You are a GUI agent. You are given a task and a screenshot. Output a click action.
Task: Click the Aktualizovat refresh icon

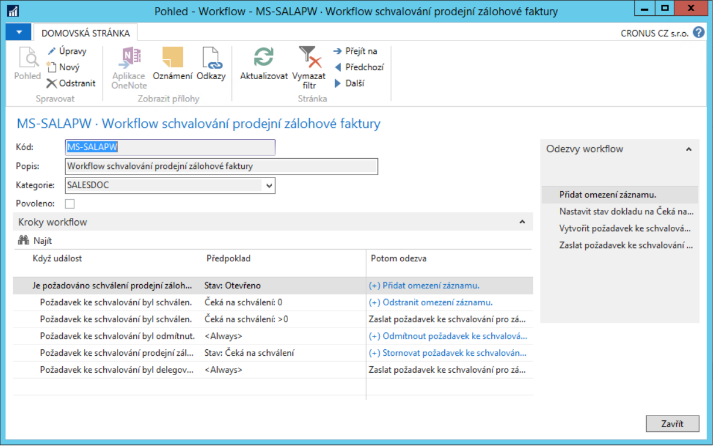[264, 58]
